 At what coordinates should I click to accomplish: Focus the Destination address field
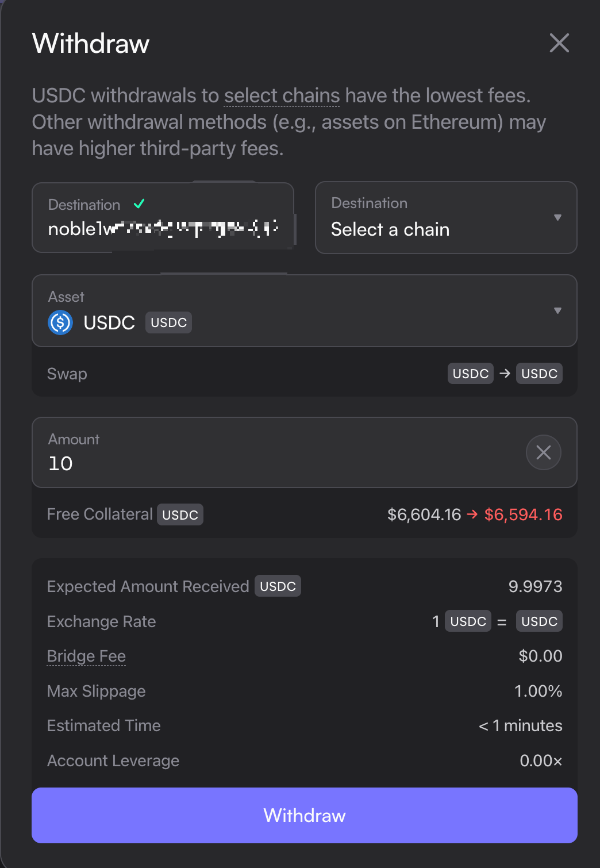coord(163,217)
